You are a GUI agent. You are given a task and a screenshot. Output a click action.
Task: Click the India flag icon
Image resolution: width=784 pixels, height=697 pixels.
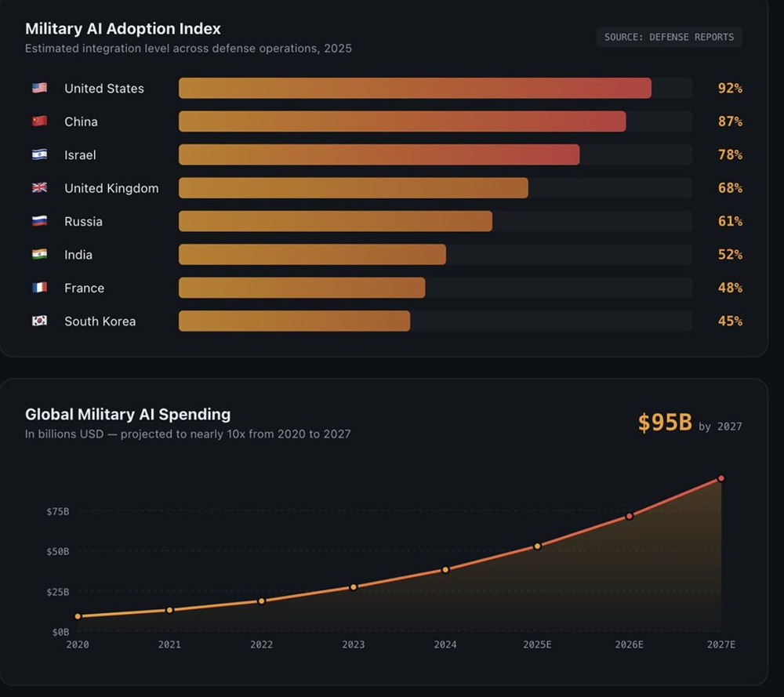pos(39,254)
